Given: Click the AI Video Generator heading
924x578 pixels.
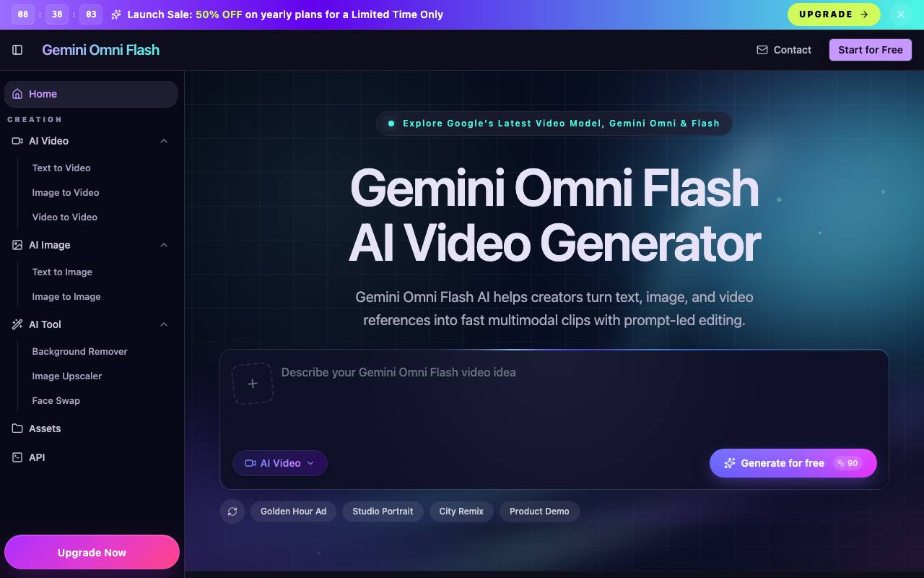Looking at the screenshot, I should click(x=554, y=242).
